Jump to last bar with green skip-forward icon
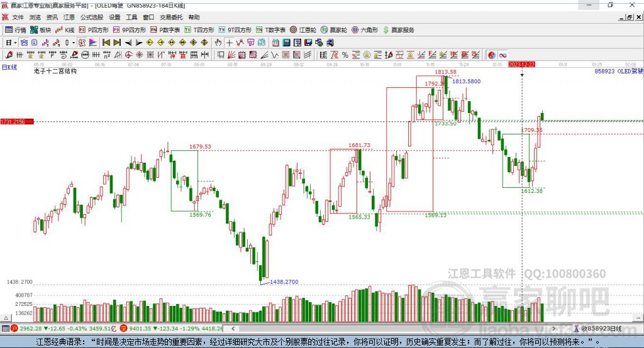This screenshot has width=644, height=348. pyautogui.click(x=117, y=43)
